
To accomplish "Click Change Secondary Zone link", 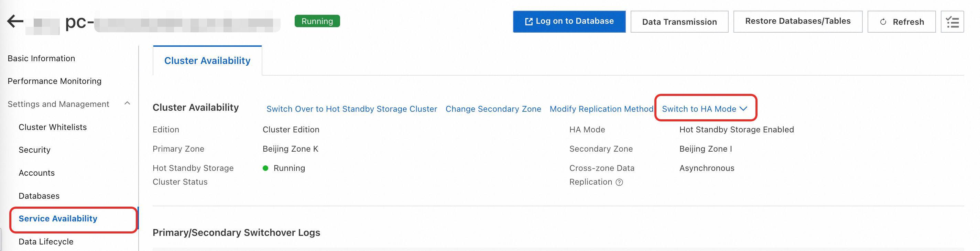I will pos(493,109).
